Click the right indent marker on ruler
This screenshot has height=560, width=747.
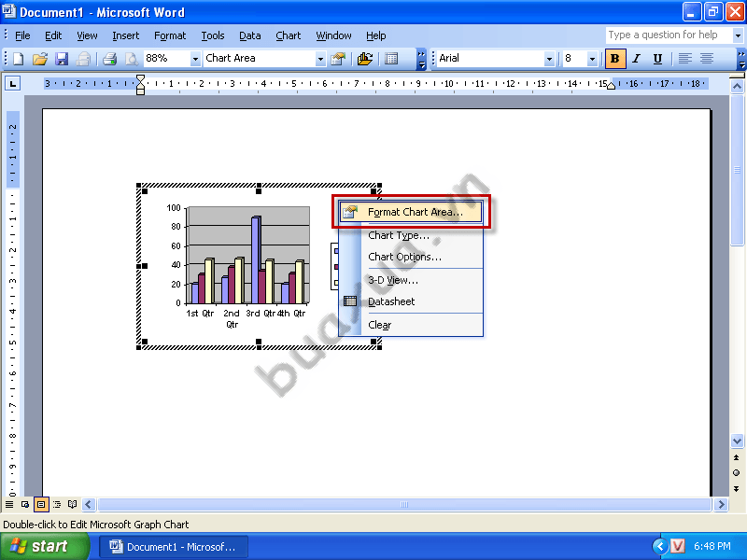611,86
